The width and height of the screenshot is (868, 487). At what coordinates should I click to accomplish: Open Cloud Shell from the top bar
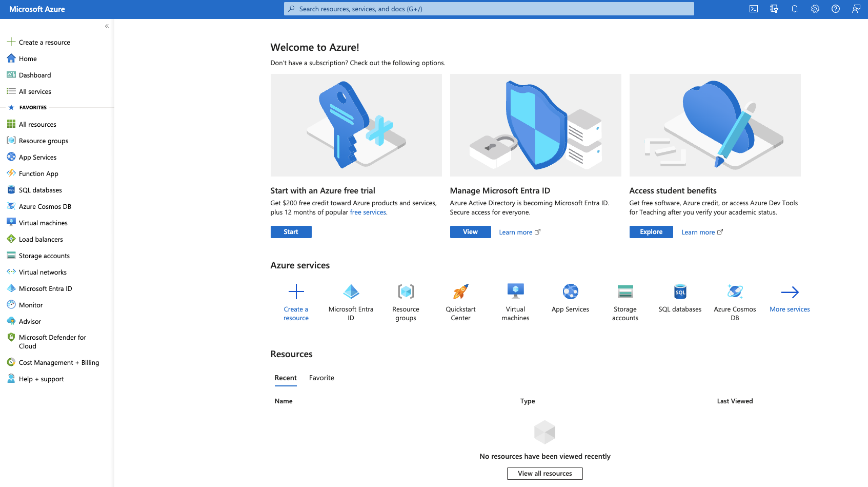(754, 9)
